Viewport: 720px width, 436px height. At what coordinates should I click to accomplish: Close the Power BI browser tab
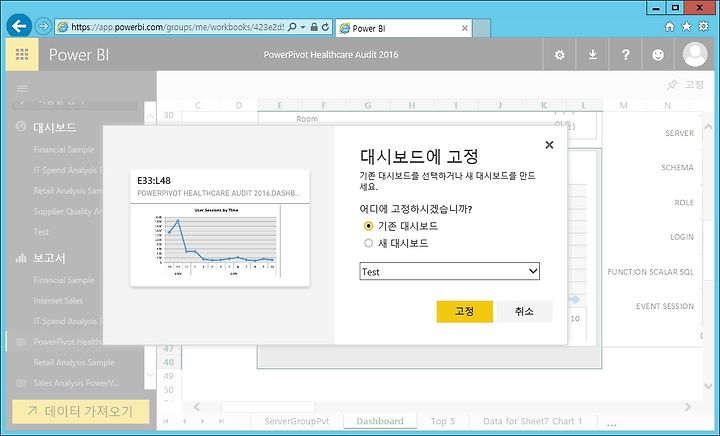pyautogui.click(x=465, y=28)
